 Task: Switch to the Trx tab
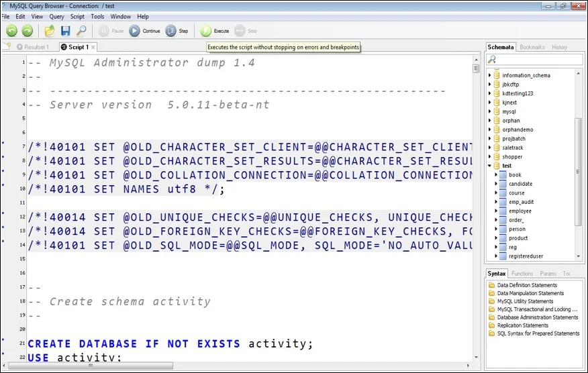[x=567, y=273]
